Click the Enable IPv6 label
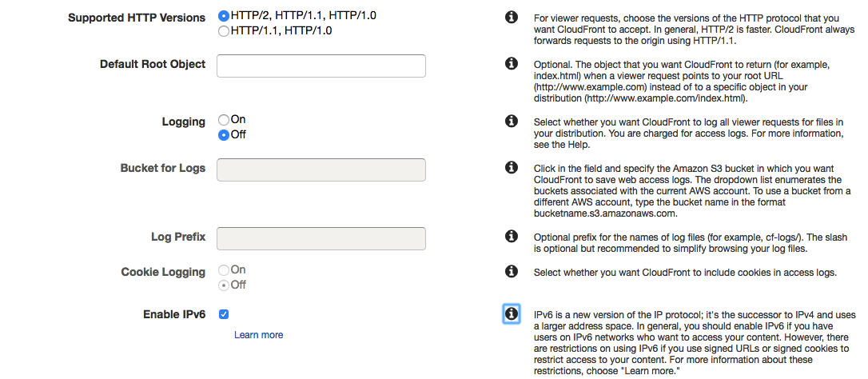The height and width of the screenshot is (379, 868). [x=174, y=314]
